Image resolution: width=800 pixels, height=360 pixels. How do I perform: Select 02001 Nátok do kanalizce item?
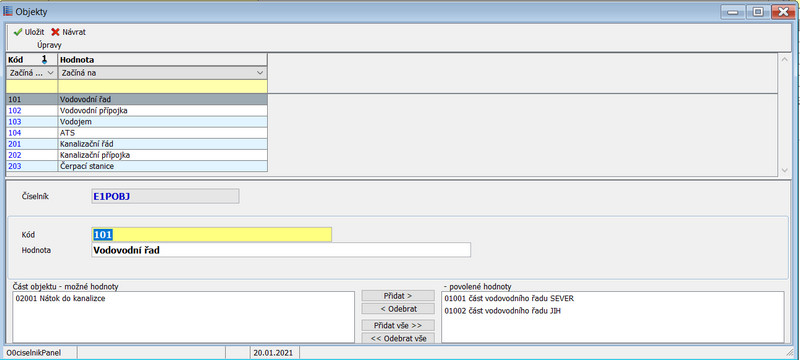pyautogui.click(x=60, y=298)
